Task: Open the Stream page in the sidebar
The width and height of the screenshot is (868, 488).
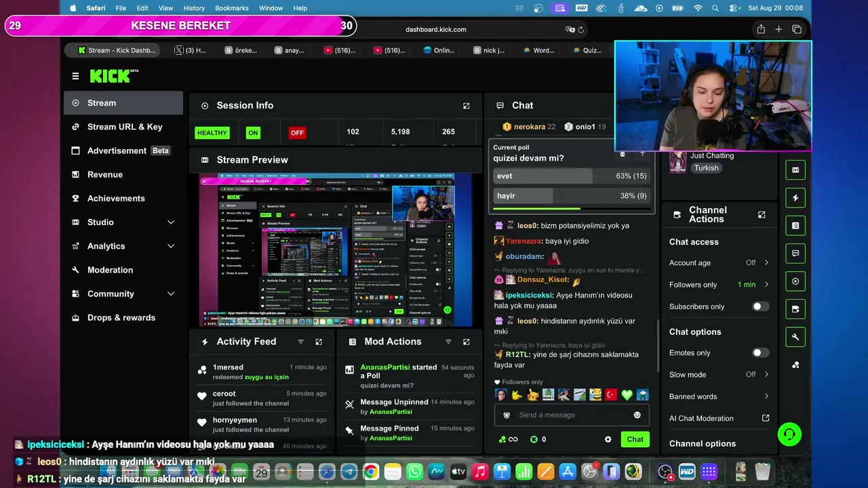Action: pos(123,103)
